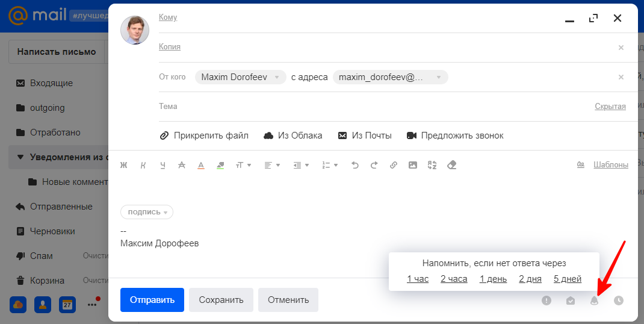
Task: Toggle italic (К) formatting
Action: pyautogui.click(x=143, y=165)
